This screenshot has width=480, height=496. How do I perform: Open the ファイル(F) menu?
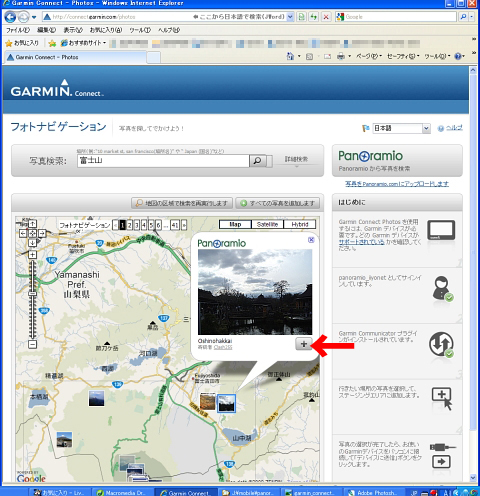click(x=18, y=30)
